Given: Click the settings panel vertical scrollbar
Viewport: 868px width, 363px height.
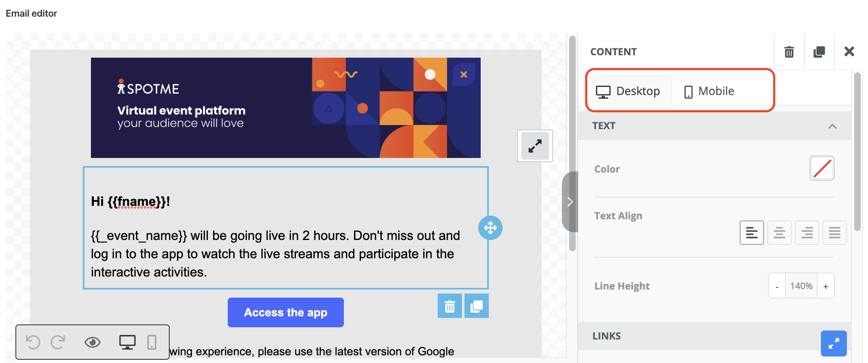Looking at the screenshot, I should 857,151.
